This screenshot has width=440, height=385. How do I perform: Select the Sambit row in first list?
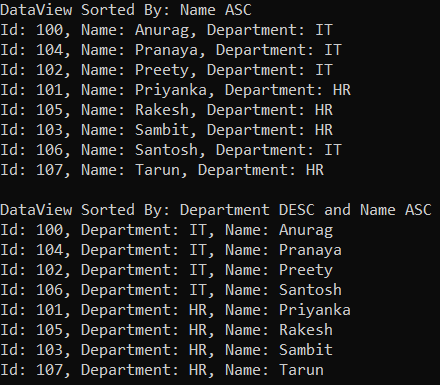point(166,130)
